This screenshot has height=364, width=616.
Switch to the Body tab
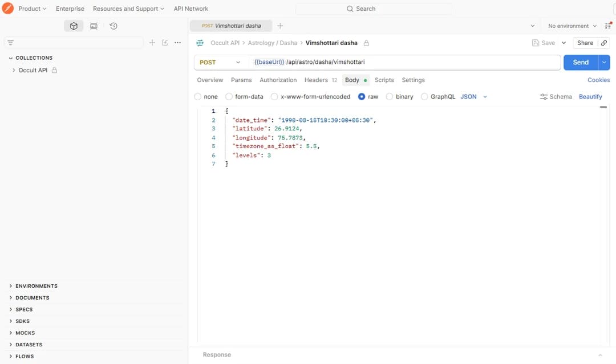(x=355, y=80)
